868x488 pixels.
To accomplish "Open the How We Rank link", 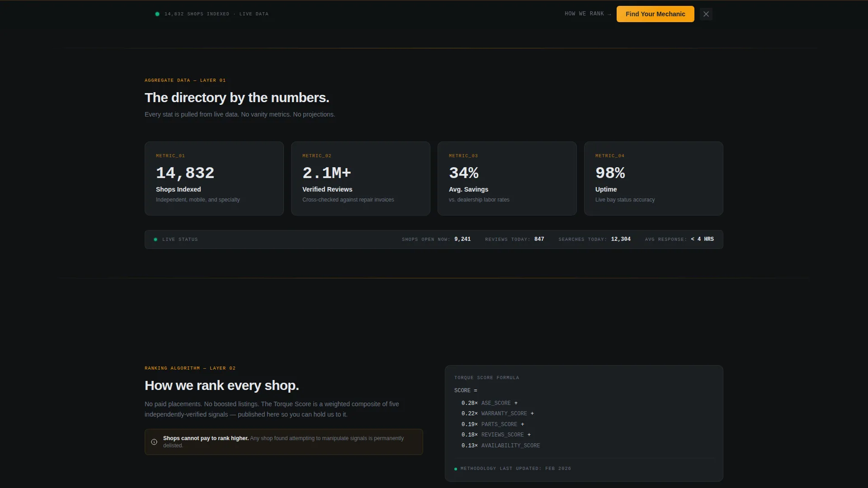I will pyautogui.click(x=588, y=14).
